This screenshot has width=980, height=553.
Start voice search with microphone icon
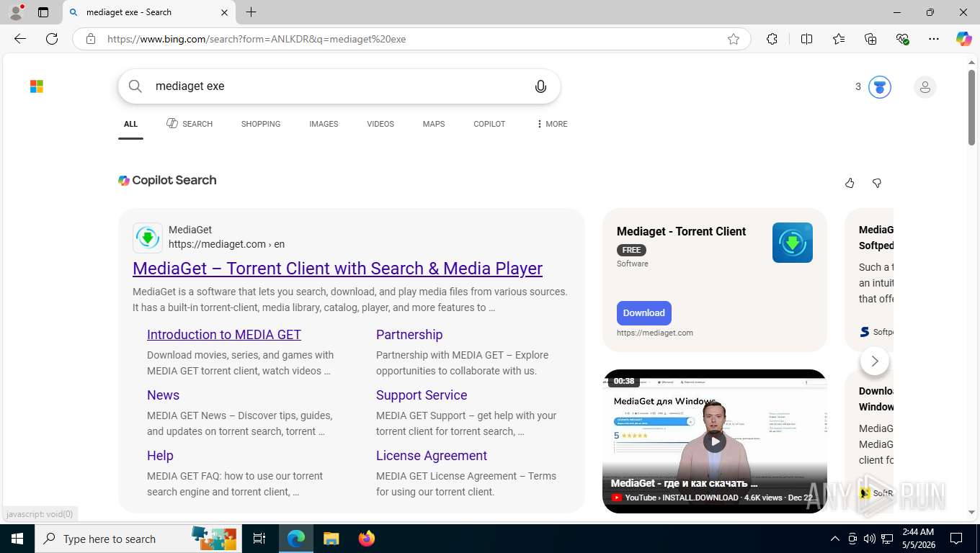point(540,86)
